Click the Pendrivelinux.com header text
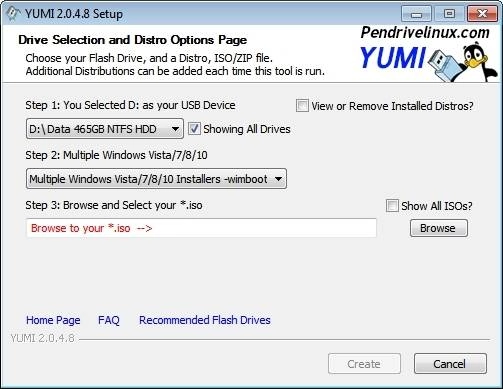 pos(425,32)
